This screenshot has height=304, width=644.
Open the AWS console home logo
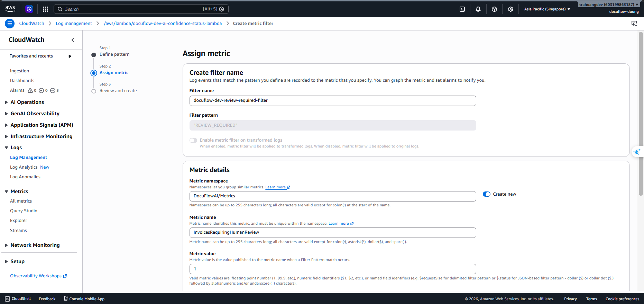coord(10,9)
